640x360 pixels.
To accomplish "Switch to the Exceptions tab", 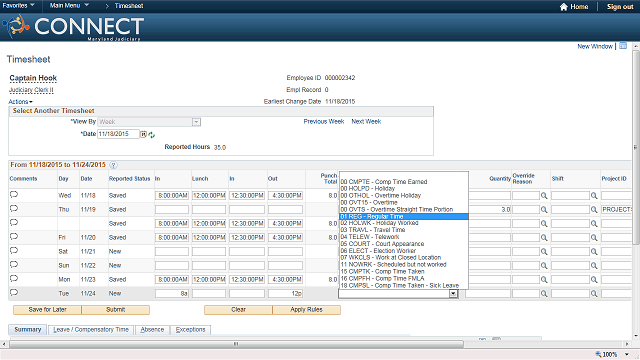I will tap(191, 329).
